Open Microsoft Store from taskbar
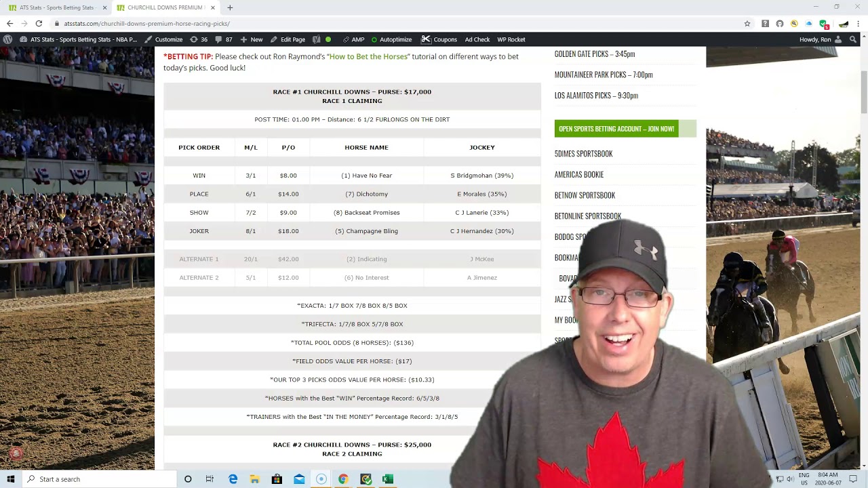Viewport: 868px width, 488px height. [x=277, y=479]
